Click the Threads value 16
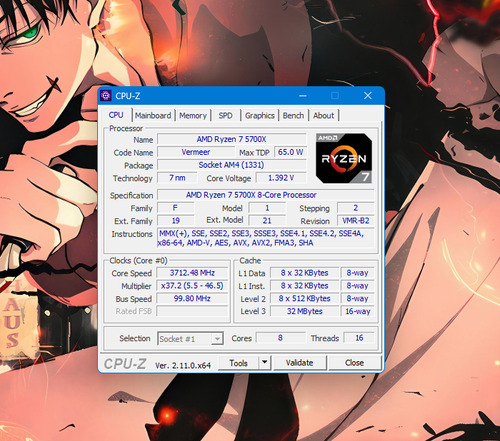Screen dimensions: 500x441 pyautogui.click(x=359, y=338)
